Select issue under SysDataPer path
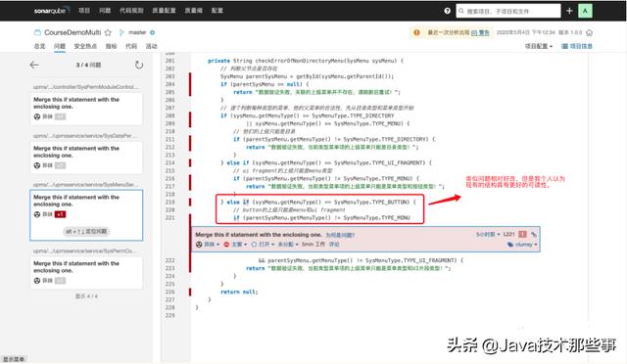Screen dimensions: 627x364 (x=86, y=157)
